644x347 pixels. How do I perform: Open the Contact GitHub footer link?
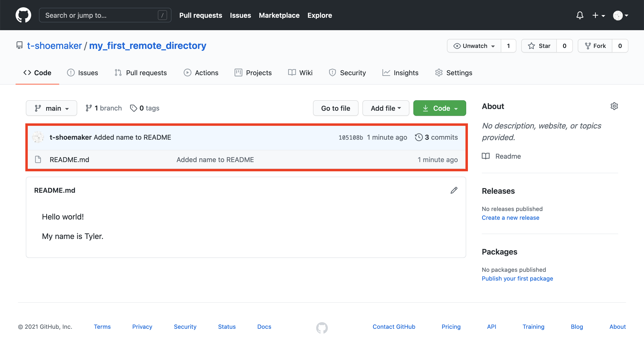point(394,327)
